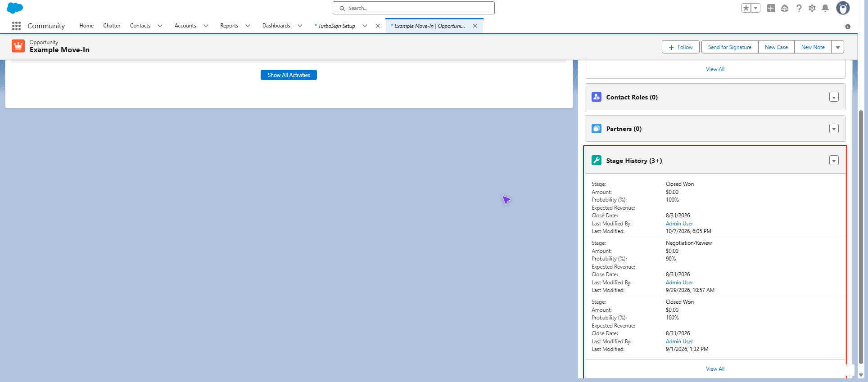Click the New Case button
The height and width of the screenshot is (382, 868).
point(776,47)
